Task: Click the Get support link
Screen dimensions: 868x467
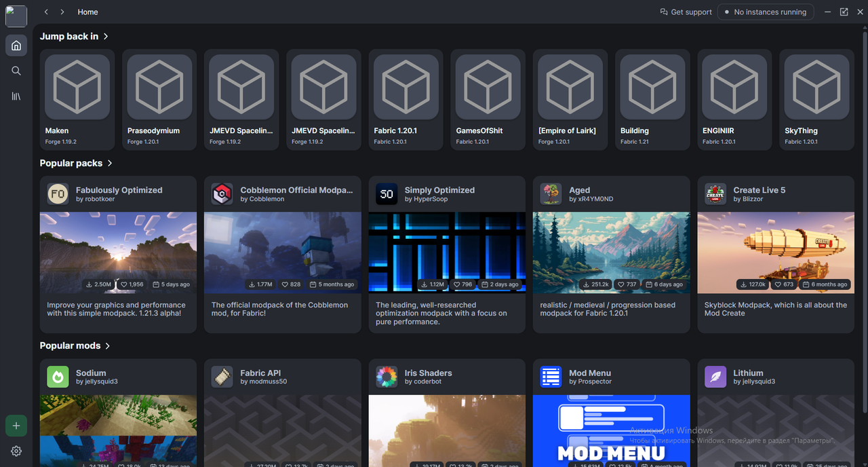Action: [686, 12]
